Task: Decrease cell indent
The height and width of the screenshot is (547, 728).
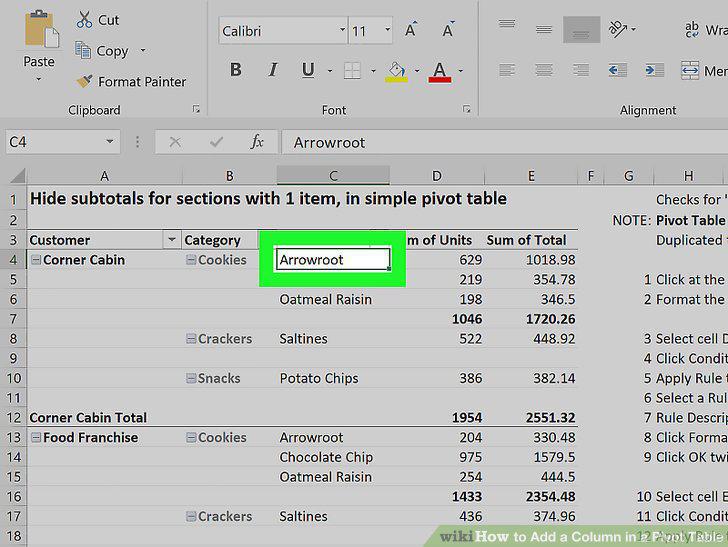Action: tap(618, 70)
